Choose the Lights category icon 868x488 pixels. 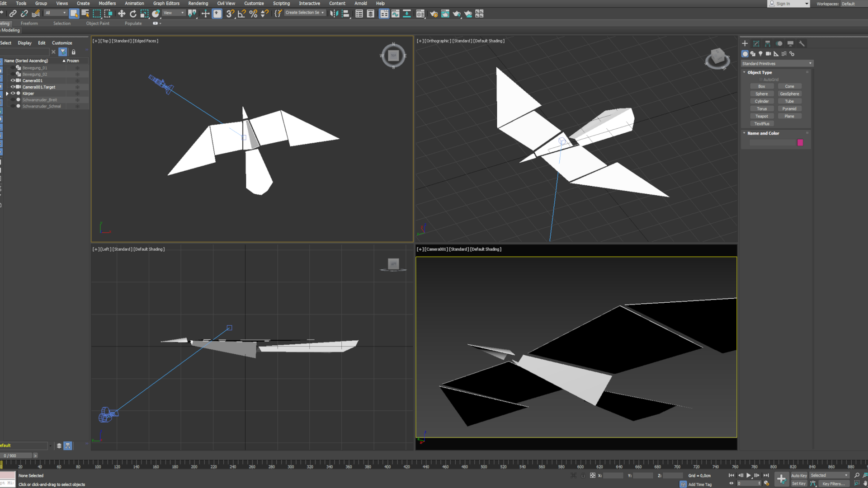pyautogui.click(x=760, y=53)
